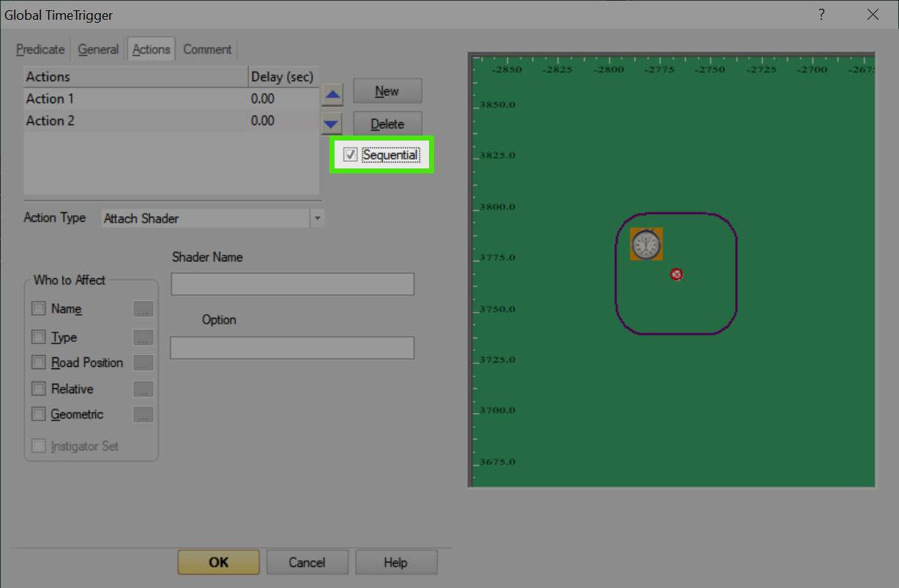Open the Type browse ellipsis button

(x=143, y=338)
